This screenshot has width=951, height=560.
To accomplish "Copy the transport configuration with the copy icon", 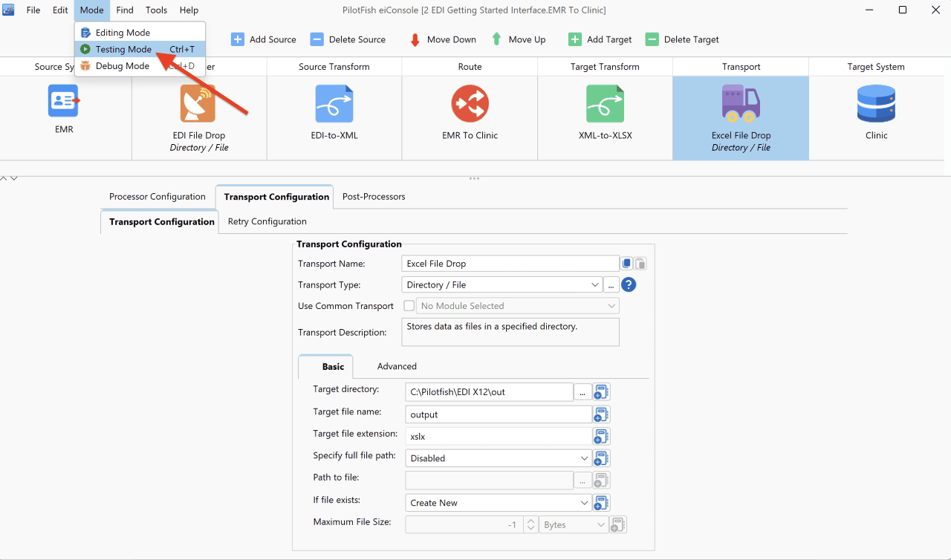I will pyautogui.click(x=627, y=264).
